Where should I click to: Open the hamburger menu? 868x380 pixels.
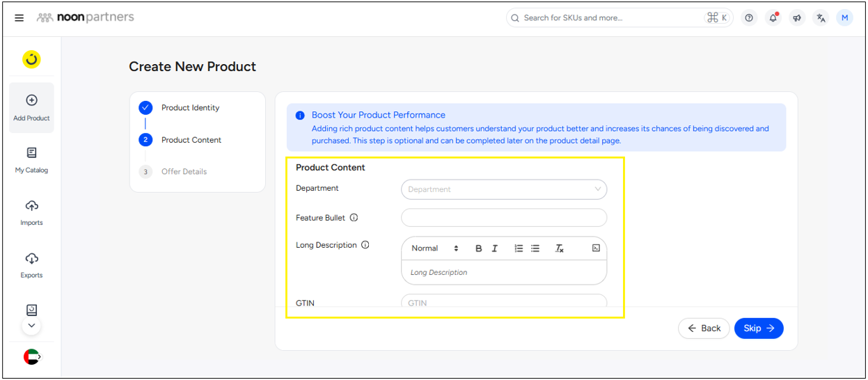pos(19,18)
